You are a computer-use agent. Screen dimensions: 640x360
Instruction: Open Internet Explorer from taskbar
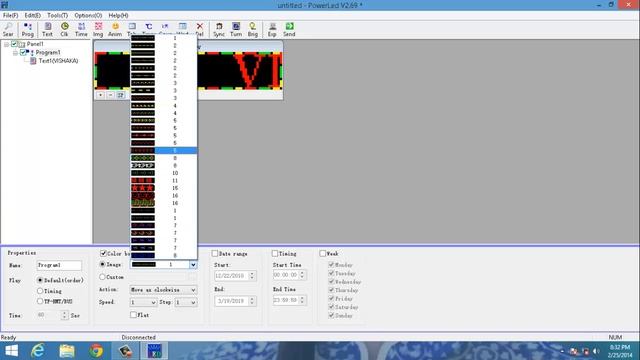coord(38,351)
